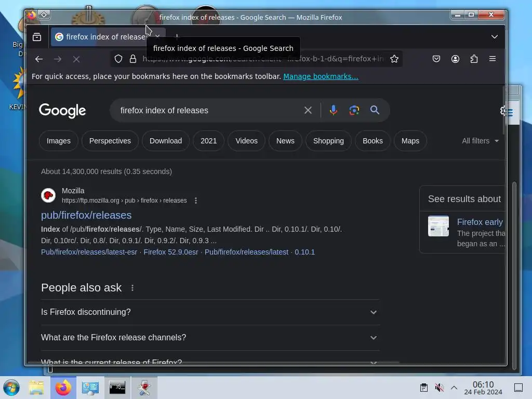Viewport: 532px width, 399px height.
Task: Open the Pub/firefox/releases/latest sitelink
Action: pos(246,252)
